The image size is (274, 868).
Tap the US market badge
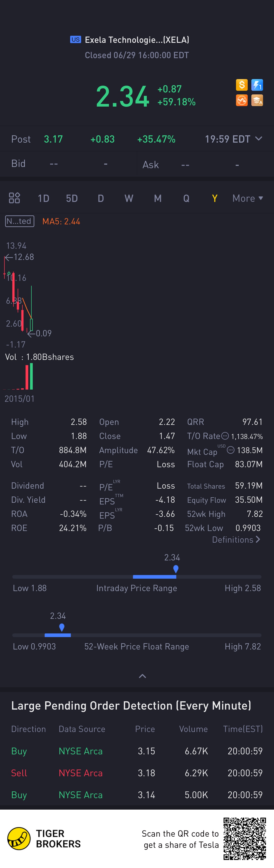76,39
